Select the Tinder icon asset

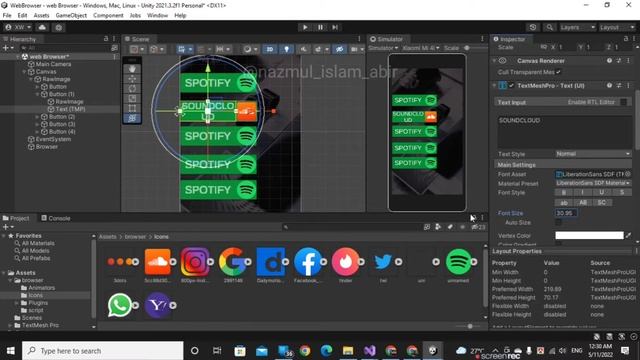point(345,261)
